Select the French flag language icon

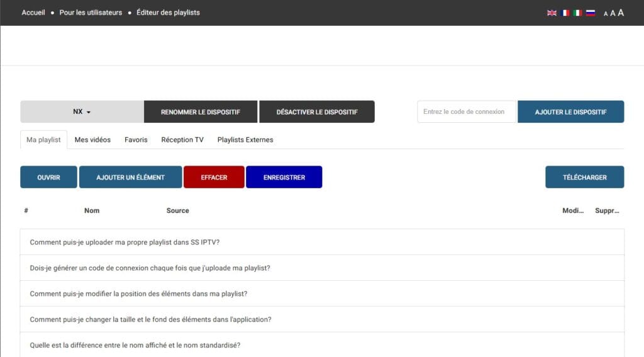pyautogui.click(x=565, y=13)
